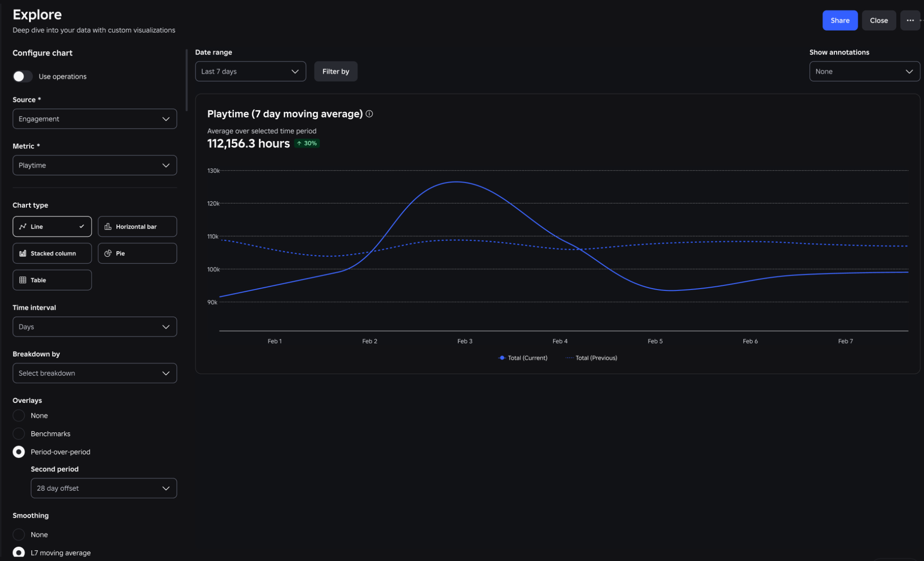The width and height of the screenshot is (924, 561).
Task: Click the line chart icon in Chart type
Action: (x=23, y=227)
